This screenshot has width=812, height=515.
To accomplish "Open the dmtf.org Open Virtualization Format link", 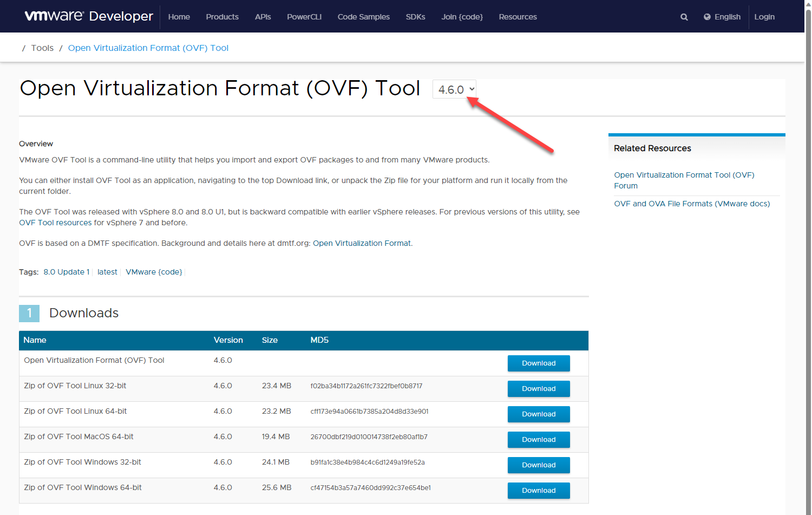I will click(x=362, y=243).
